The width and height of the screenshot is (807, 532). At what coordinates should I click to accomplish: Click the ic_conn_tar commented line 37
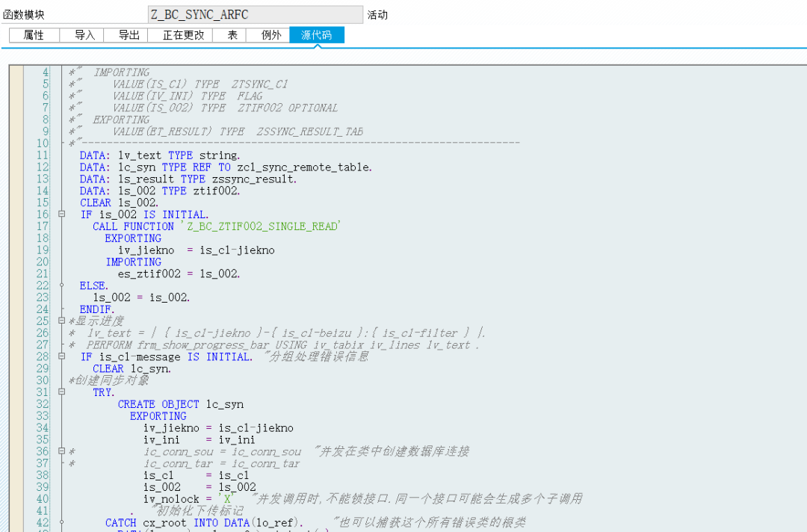221,463
